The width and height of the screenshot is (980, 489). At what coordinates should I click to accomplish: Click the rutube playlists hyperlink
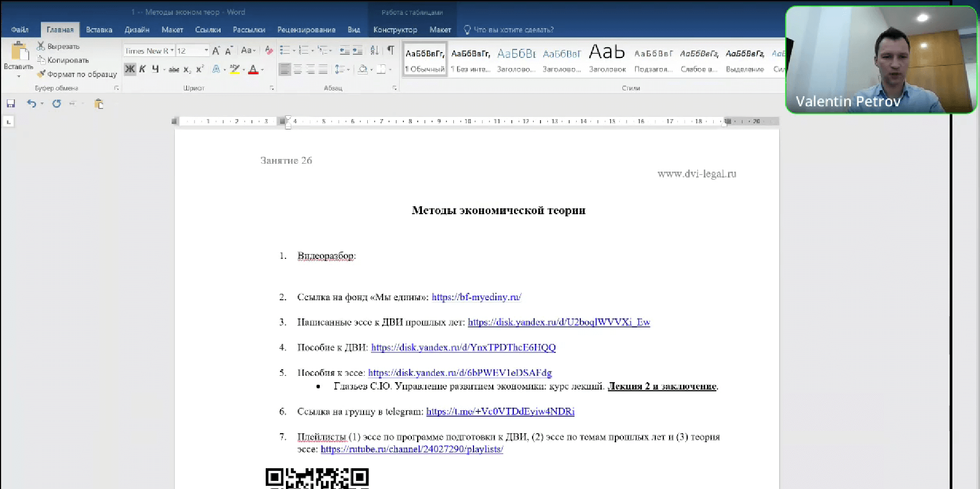[412, 449]
